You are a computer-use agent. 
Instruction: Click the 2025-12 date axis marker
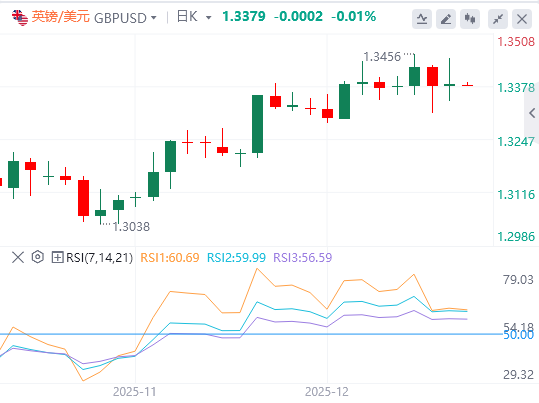coord(327,392)
